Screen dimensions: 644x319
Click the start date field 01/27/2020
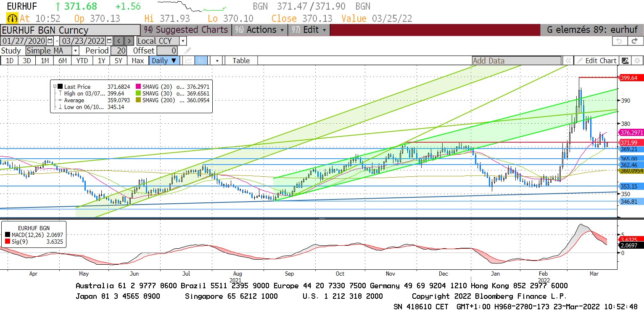click(24, 41)
